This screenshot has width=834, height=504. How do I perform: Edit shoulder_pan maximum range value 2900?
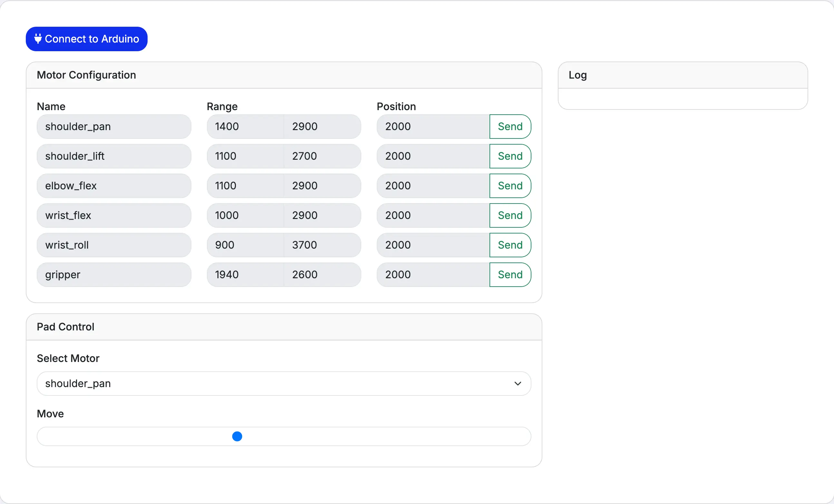tap(322, 127)
